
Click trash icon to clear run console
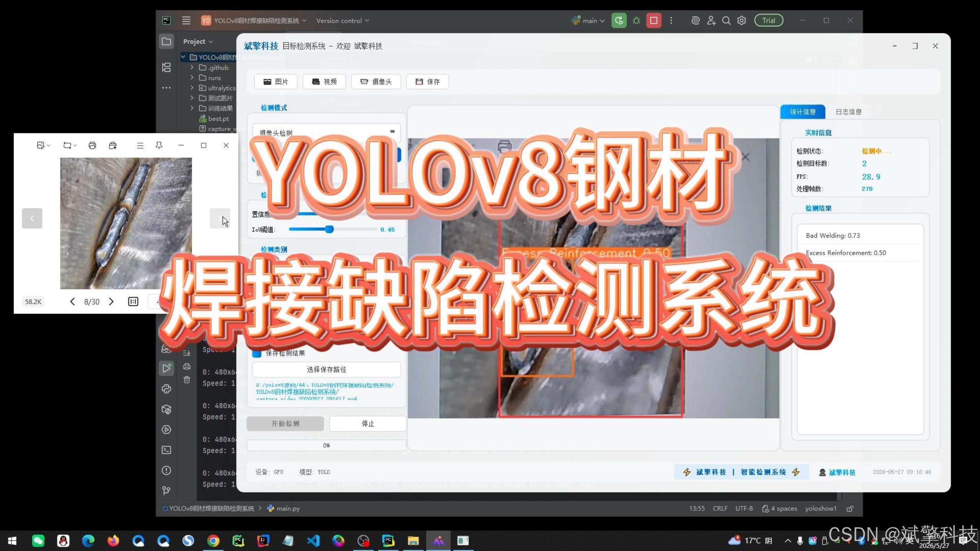(x=187, y=380)
